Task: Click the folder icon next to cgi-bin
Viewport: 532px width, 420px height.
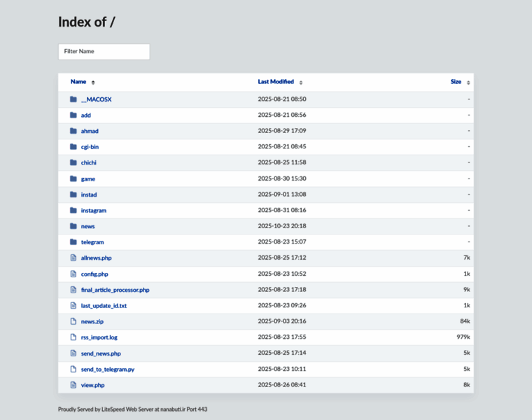Action: [73, 147]
